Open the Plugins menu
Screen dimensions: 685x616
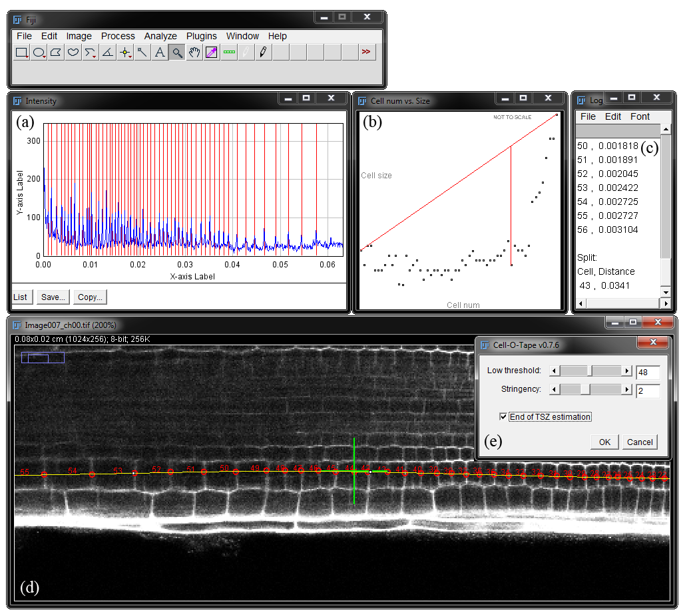pyautogui.click(x=202, y=36)
